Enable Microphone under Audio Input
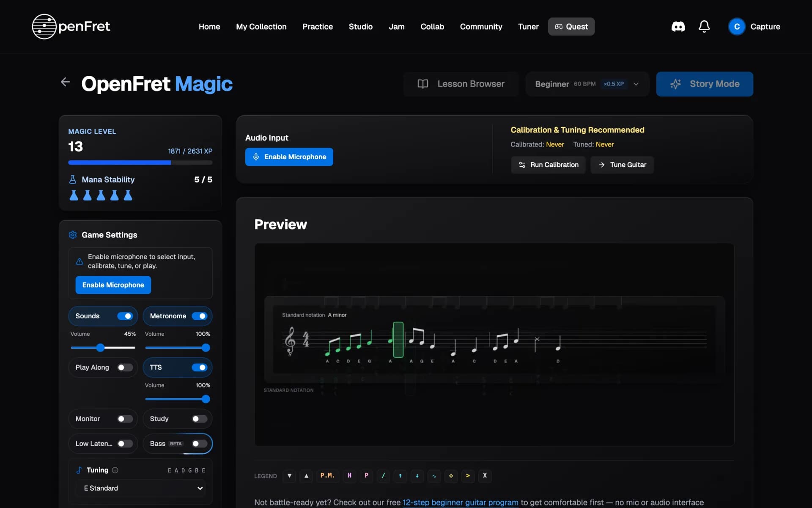 pyautogui.click(x=289, y=157)
